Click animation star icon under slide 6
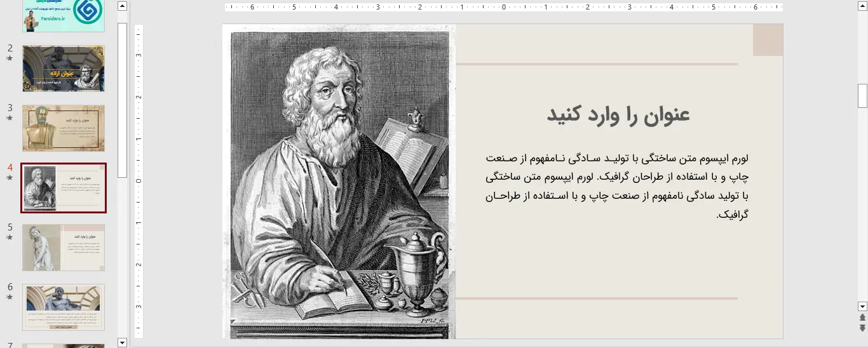868x348 pixels. point(10,297)
